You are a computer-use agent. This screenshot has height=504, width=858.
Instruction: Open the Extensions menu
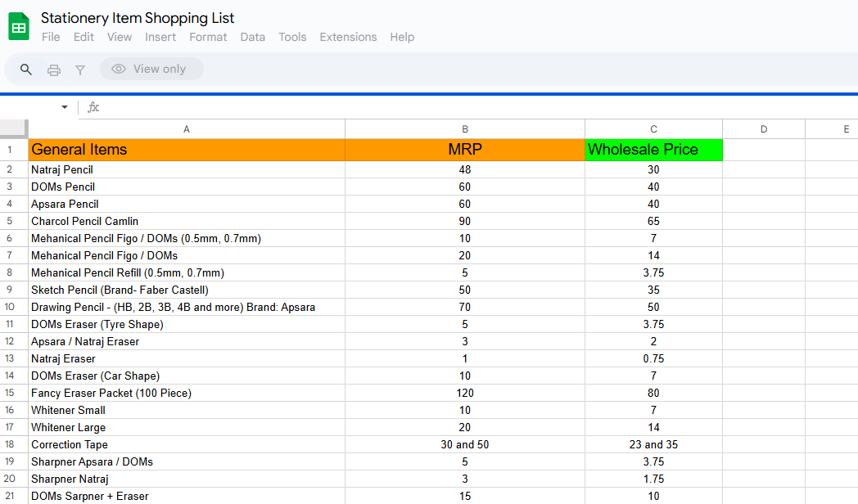[x=348, y=37]
